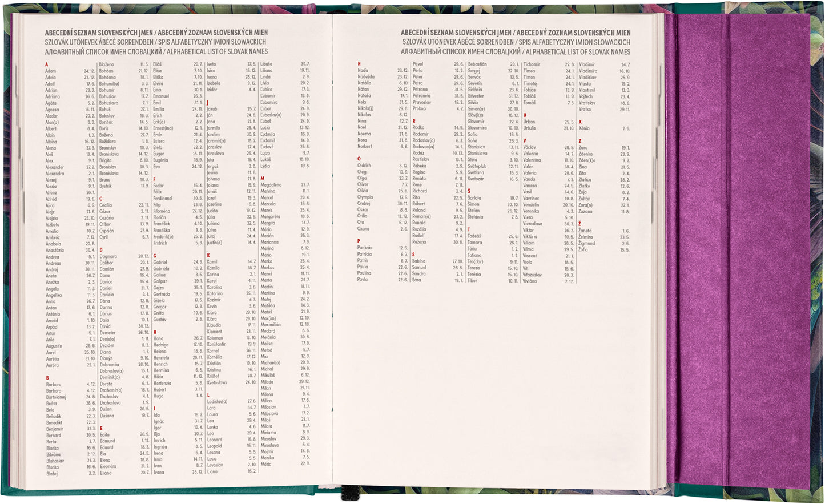The height and width of the screenshot is (504, 825).
Task: Select the name Valentína
Action: point(532,160)
